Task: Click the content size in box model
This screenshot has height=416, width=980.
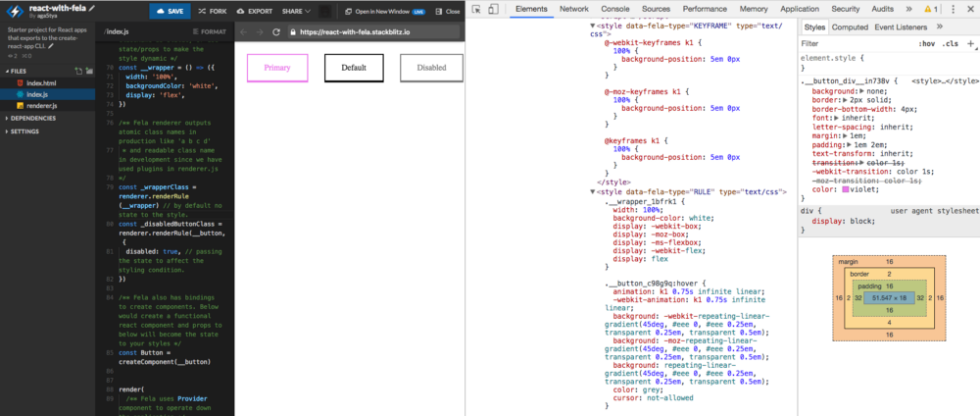Action: click(890, 297)
